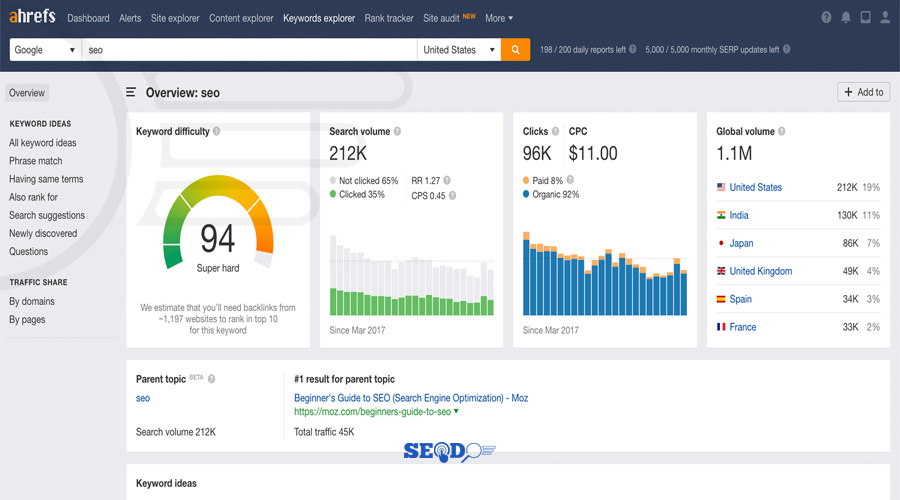Click the Add to button

(x=863, y=92)
